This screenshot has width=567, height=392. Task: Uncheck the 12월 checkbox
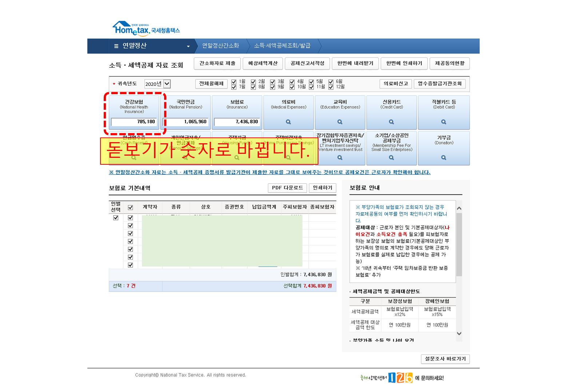click(331, 87)
